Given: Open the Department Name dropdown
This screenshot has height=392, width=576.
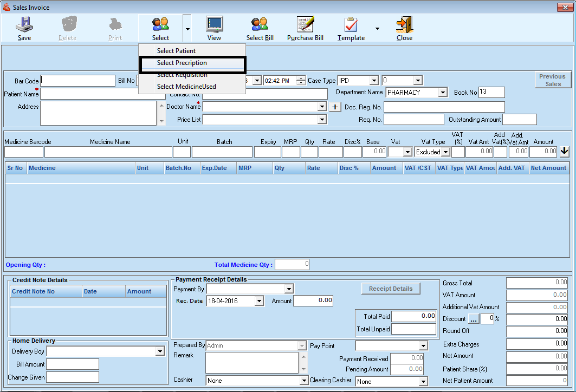Looking at the screenshot, I should [443, 93].
